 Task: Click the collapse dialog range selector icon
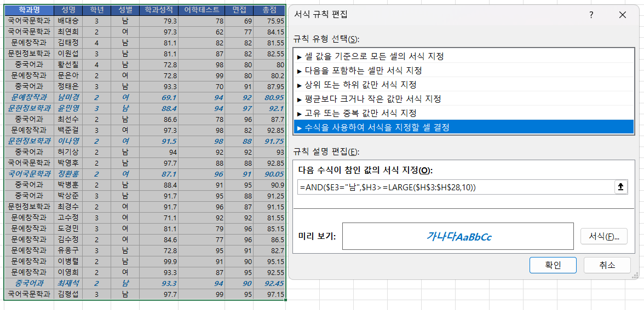(x=620, y=187)
